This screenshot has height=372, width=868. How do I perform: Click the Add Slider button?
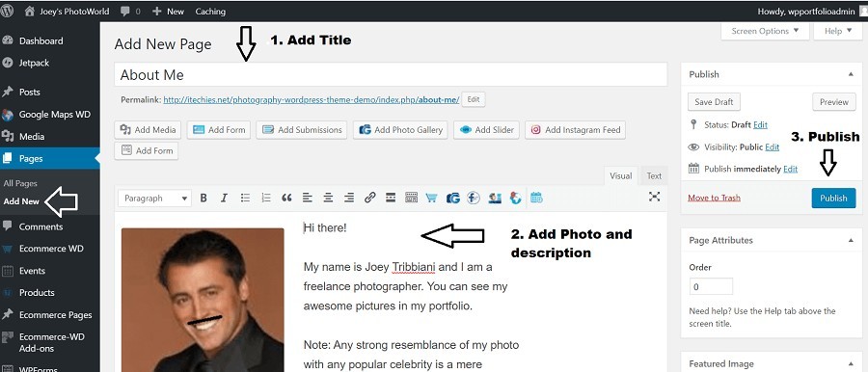487,130
